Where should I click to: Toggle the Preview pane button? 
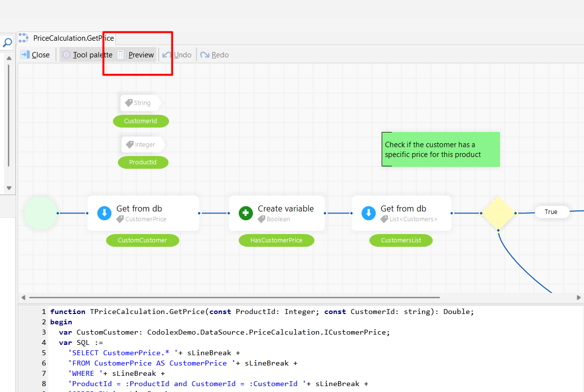click(136, 55)
